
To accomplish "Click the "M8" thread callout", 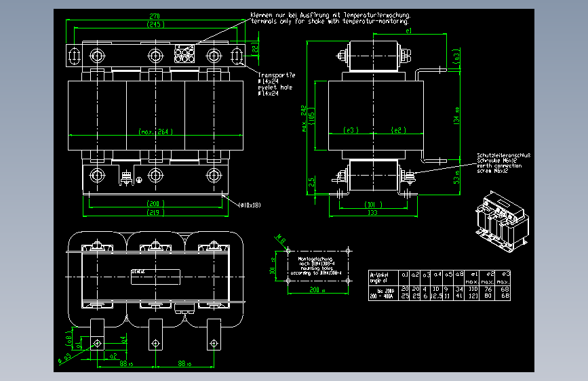I will coord(281,239).
